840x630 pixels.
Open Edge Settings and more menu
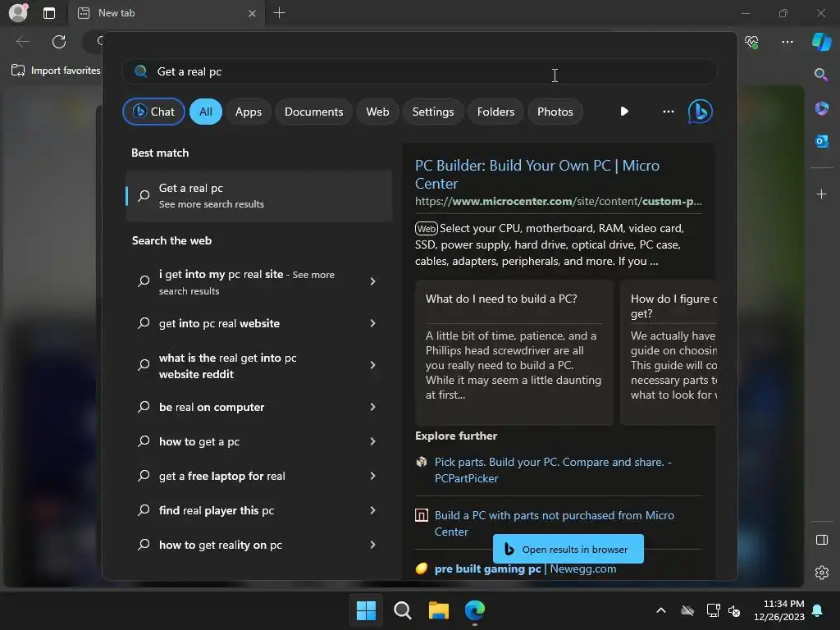tap(787, 42)
